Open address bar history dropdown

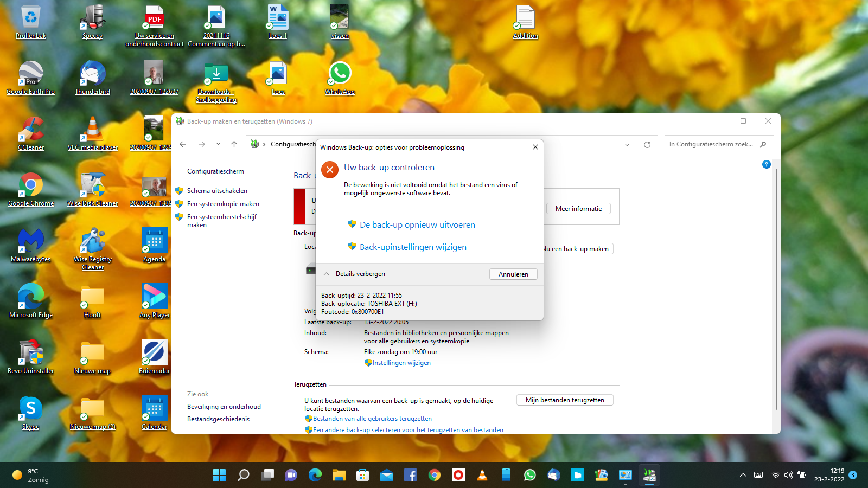pos(627,145)
